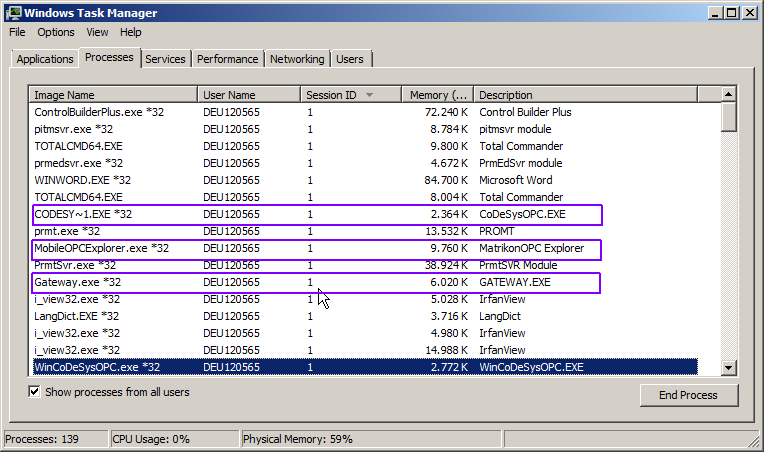Click the process list scrollbar thumb

point(728,117)
